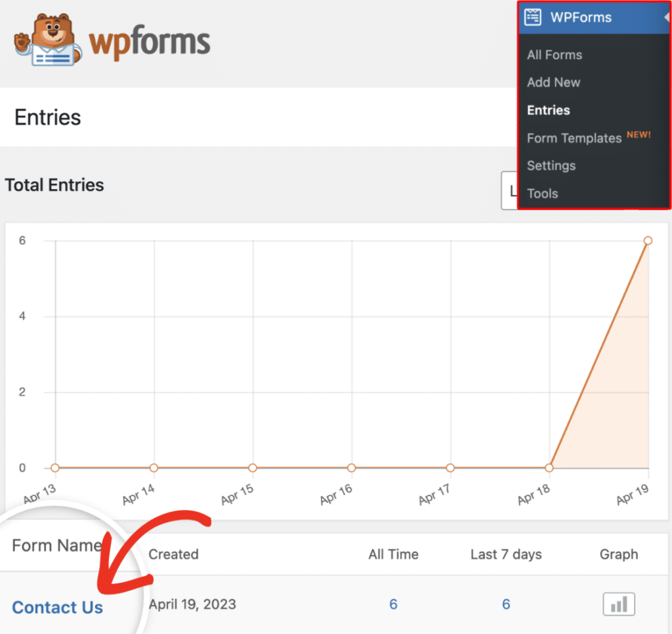Click the All Time entry count 6
Image resolution: width=672 pixels, height=634 pixels.
click(x=393, y=604)
